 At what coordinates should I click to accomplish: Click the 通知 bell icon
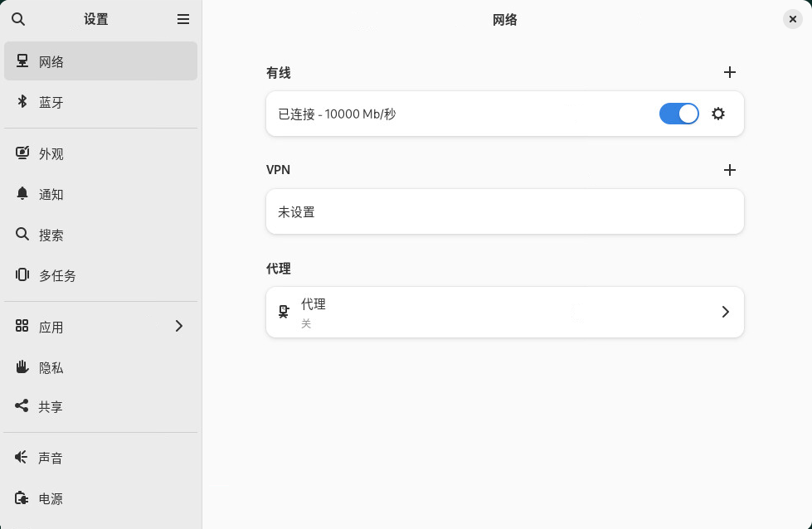click(x=22, y=194)
